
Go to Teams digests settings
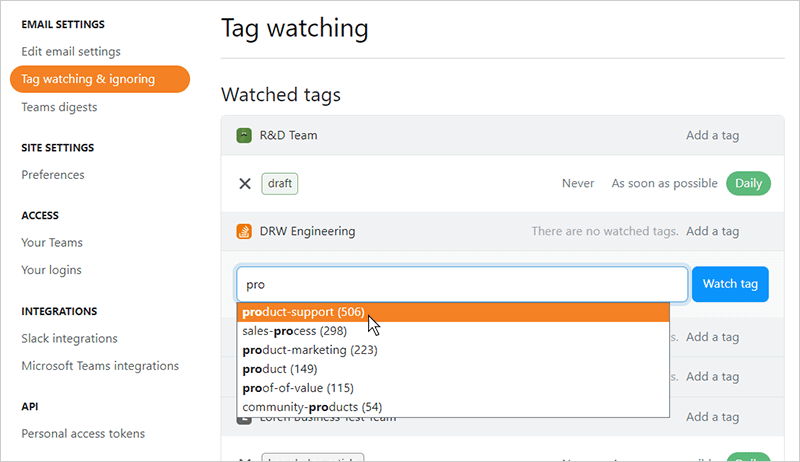(x=60, y=106)
